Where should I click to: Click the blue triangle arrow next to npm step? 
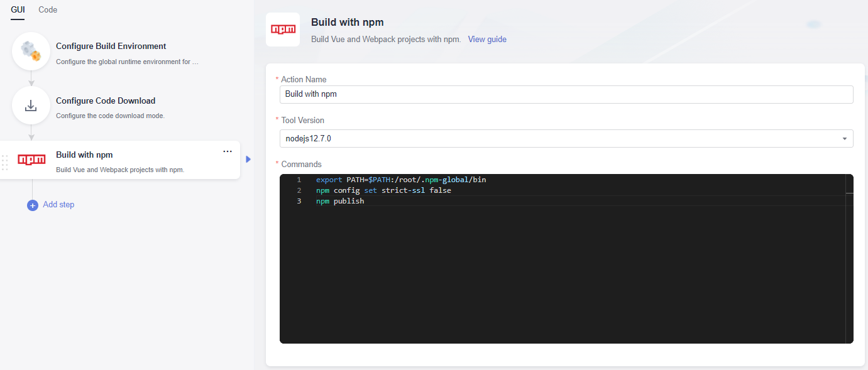248,160
